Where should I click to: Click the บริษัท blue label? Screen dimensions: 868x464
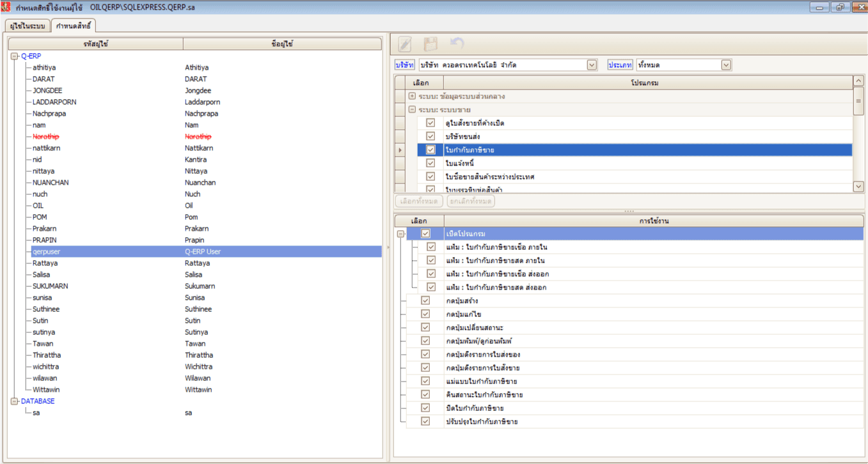pos(405,65)
